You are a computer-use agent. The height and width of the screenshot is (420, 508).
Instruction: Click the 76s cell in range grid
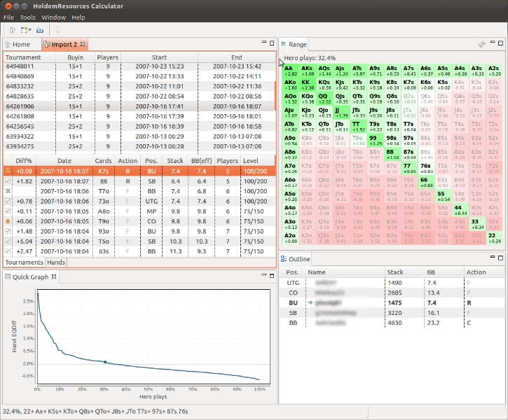pyautogui.click(x=426, y=169)
